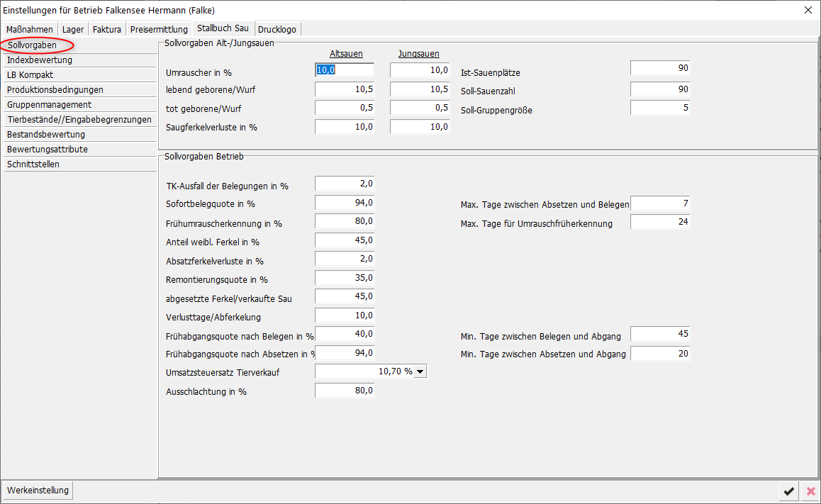The image size is (821, 504).
Task: Open the Lager tab
Action: (73, 29)
